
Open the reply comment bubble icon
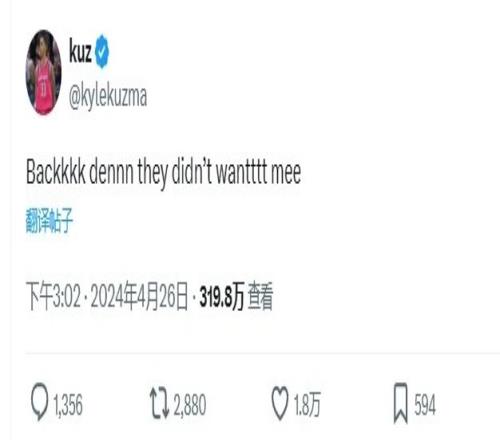(x=39, y=402)
